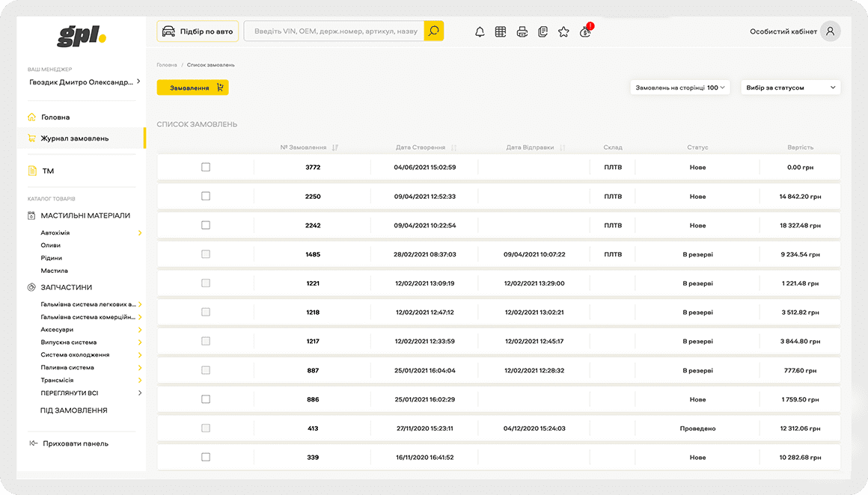
Task: Click the yellow Замовлення button
Action: pyautogui.click(x=192, y=87)
